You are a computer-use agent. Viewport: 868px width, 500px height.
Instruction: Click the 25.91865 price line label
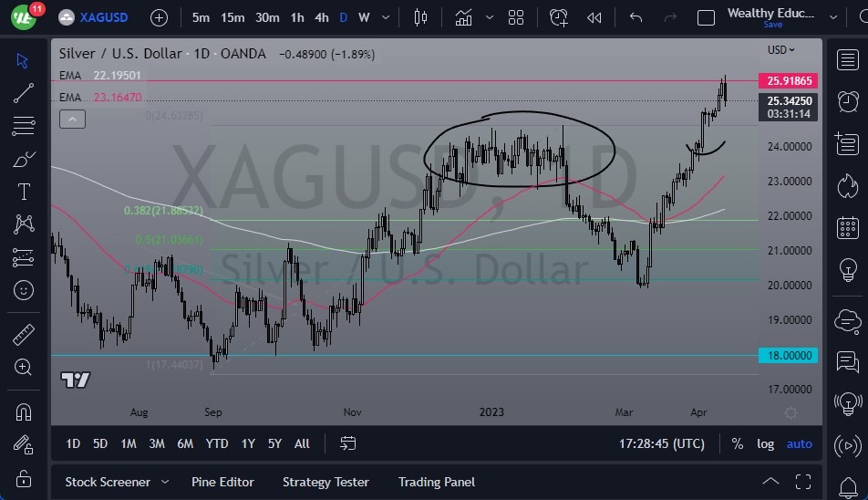(x=789, y=81)
